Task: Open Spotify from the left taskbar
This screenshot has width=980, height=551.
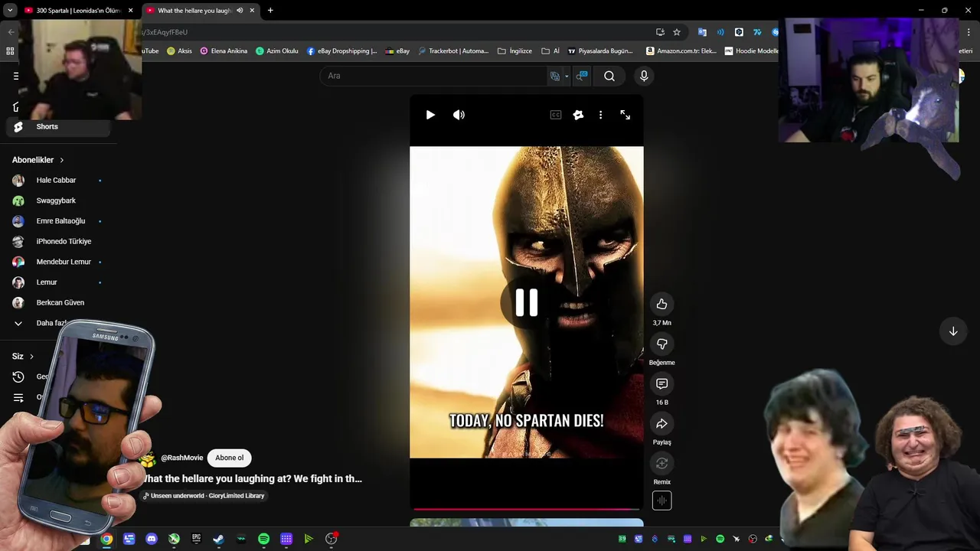Action: [x=263, y=539]
